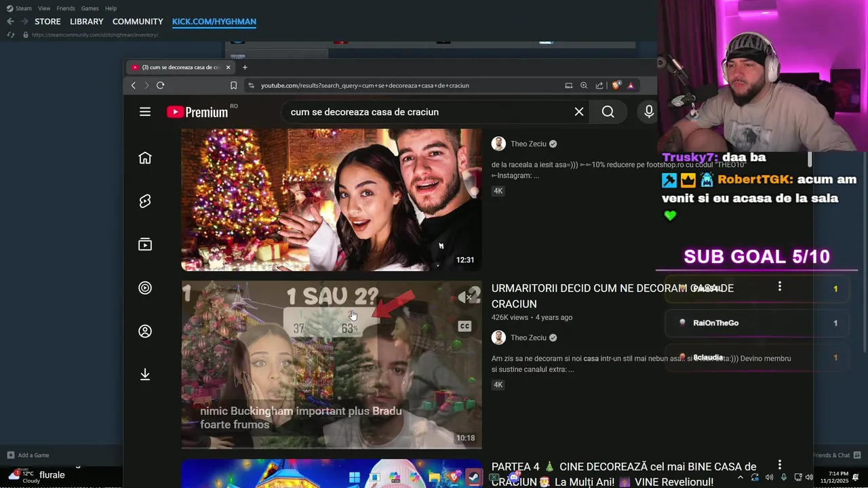Click the zoom magnifier in address bar
Image resolution: width=868 pixels, height=488 pixels.
point(584,85)
